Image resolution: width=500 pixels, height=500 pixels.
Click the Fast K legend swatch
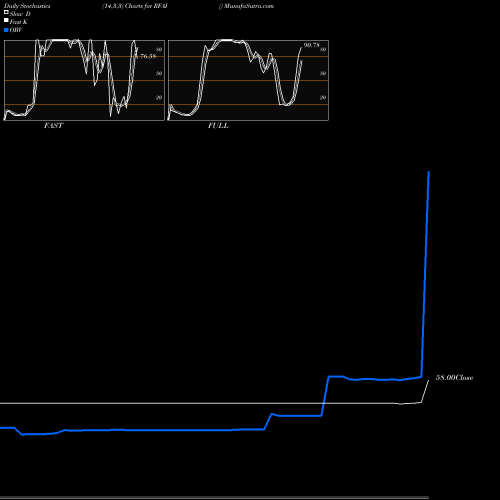(6, 20)
